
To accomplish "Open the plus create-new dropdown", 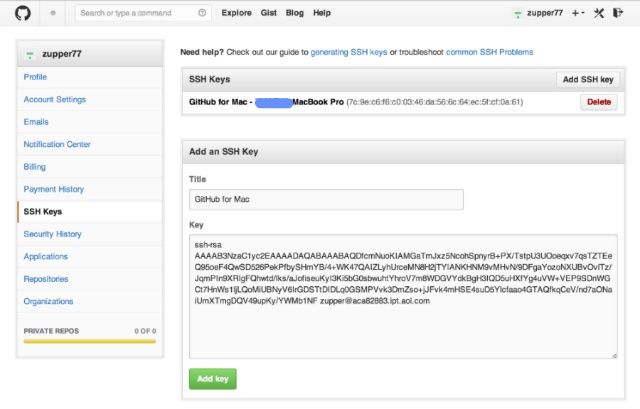I will point(578,13).
